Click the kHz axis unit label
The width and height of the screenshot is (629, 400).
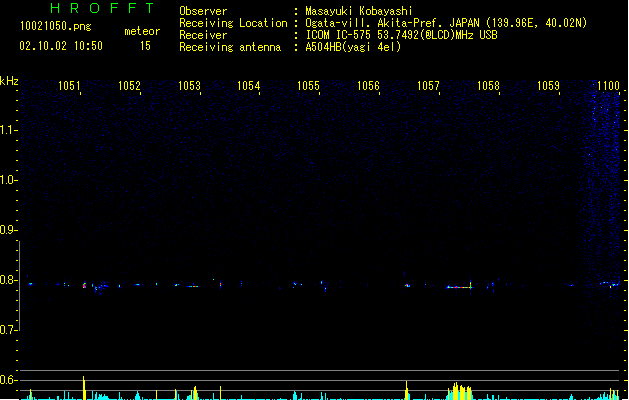[x=9, y=81]
